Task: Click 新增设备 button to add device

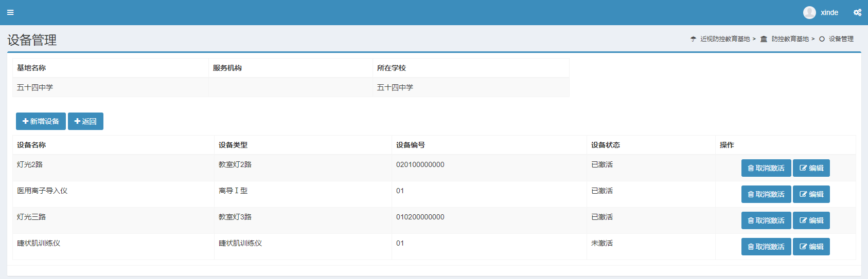Action: (x=41, y=121)
